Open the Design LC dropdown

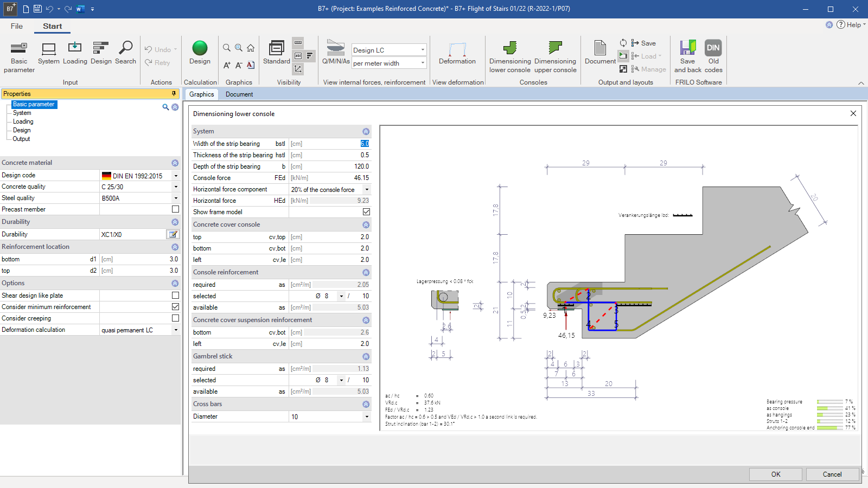(389, 50)
